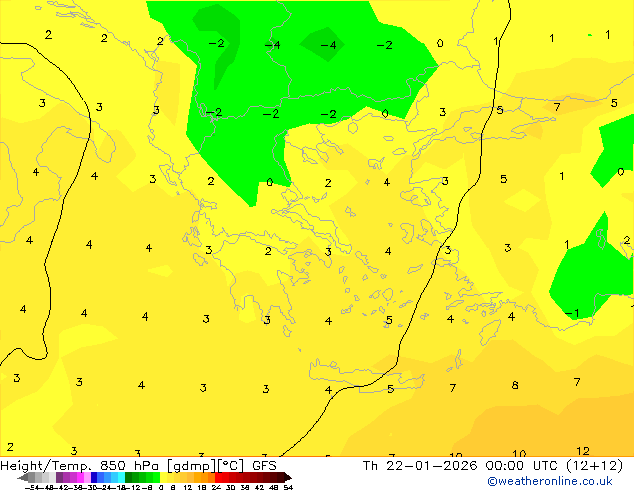Select the yellow swatch in the legend
This screenshot has width=634, height=490.
(x=163, y=477)
